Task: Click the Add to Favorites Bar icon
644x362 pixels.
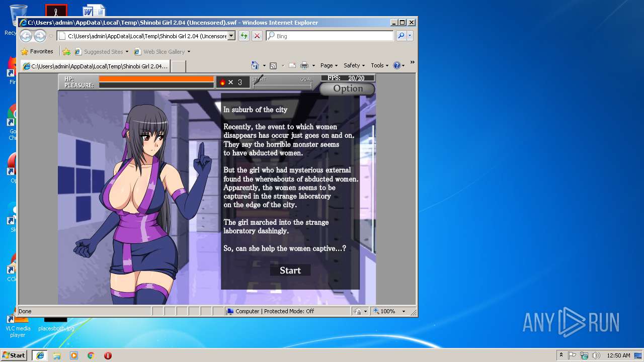Action: pyautogui.click(x=66, y=51)
